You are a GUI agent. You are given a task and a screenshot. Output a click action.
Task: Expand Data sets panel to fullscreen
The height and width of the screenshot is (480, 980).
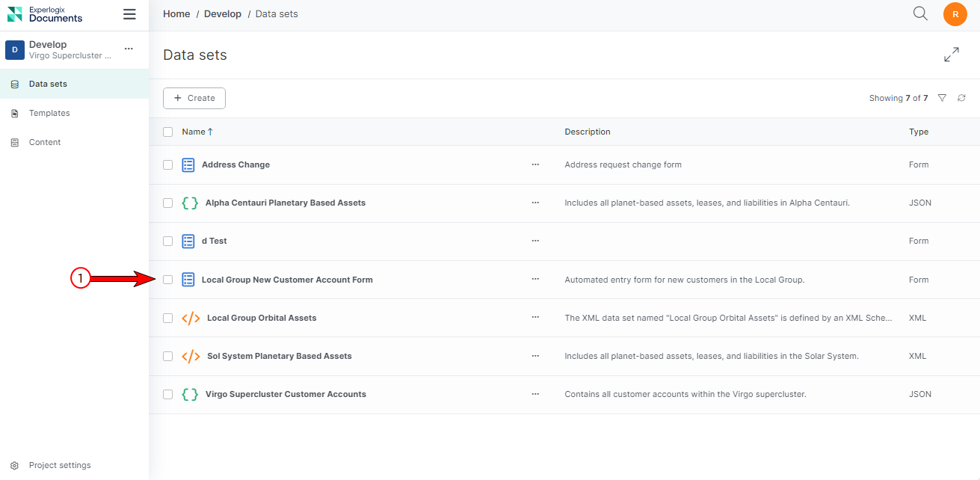[951, 55]
